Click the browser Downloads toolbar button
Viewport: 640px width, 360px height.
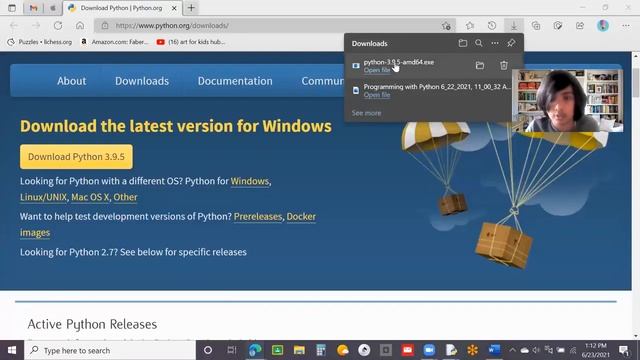click(514, 26)
